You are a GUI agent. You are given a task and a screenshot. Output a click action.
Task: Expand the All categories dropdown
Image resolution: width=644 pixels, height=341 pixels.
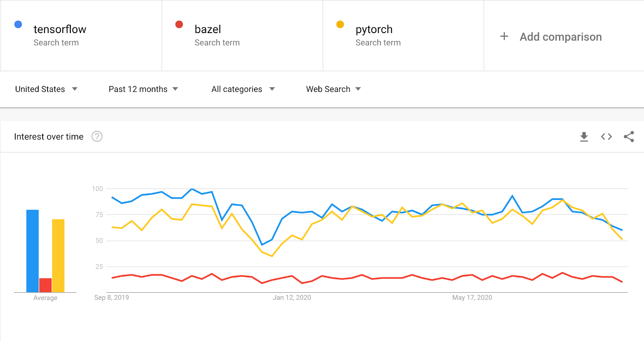point(242,89)
